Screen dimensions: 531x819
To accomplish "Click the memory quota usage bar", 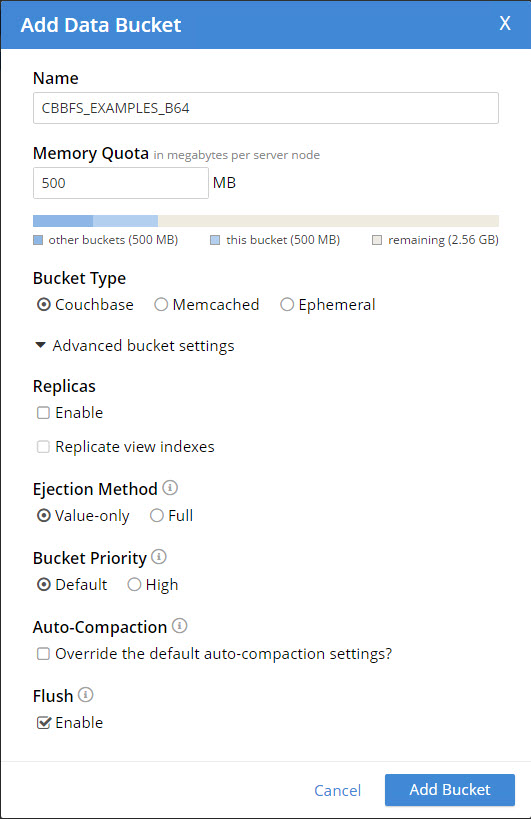I will tap(266, 221).
